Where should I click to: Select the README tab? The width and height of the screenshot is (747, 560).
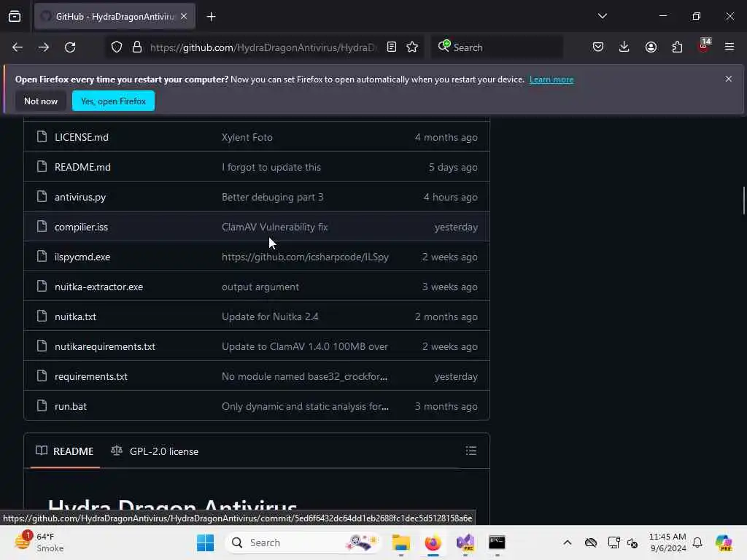coord(65,451)
